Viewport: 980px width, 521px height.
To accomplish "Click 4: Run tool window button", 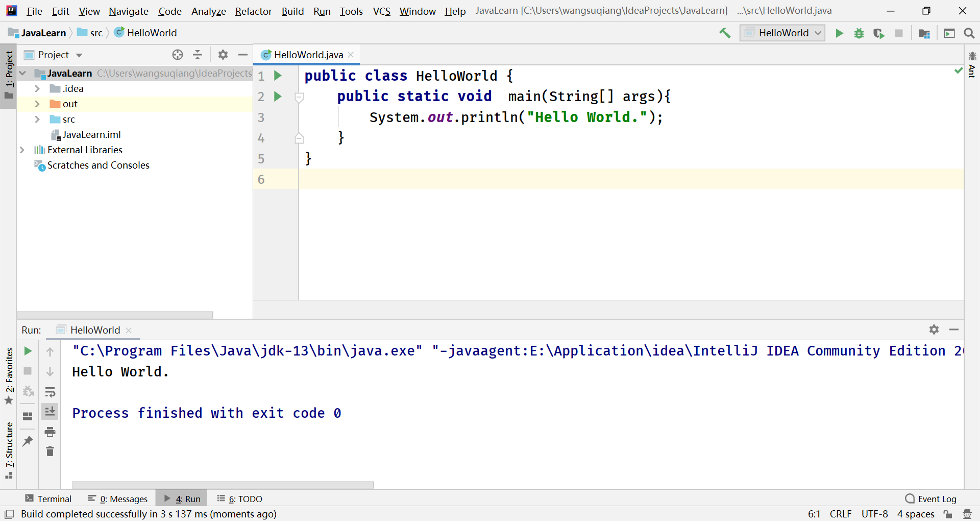I will click(x=182, y=499).
